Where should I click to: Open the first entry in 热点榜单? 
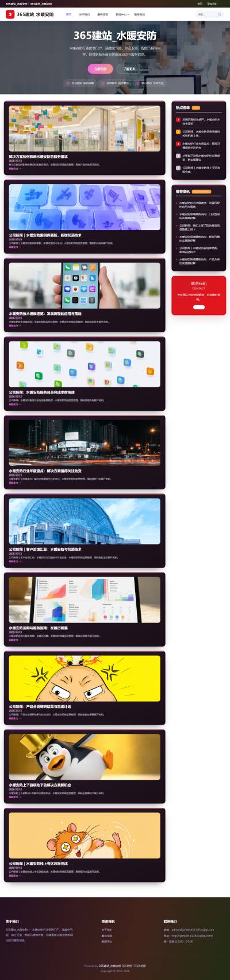(201, 122)
